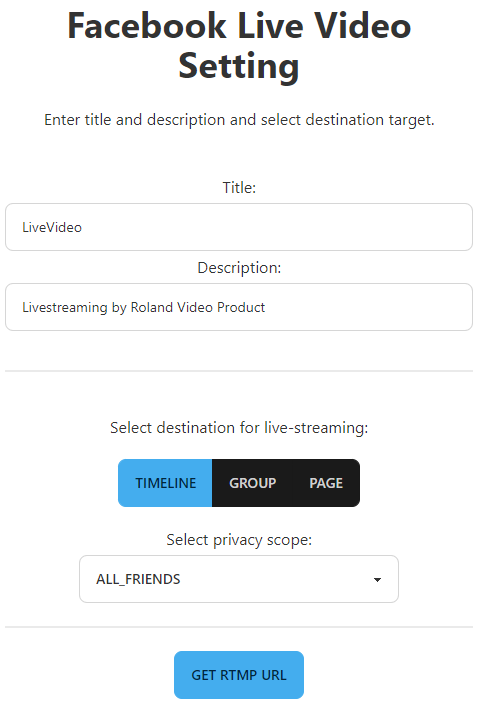
Task: Click the ALL_FRIENDS value in the privacy selector
Action: point(138,579)
